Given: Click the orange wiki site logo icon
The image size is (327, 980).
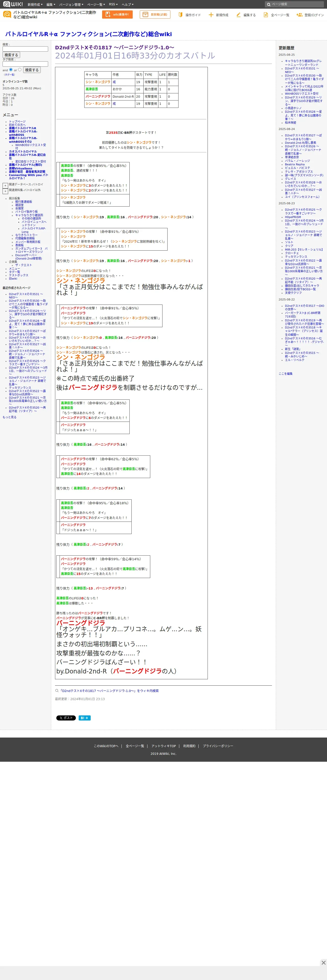Looking at the screenshot, I should tap(7, 15).
